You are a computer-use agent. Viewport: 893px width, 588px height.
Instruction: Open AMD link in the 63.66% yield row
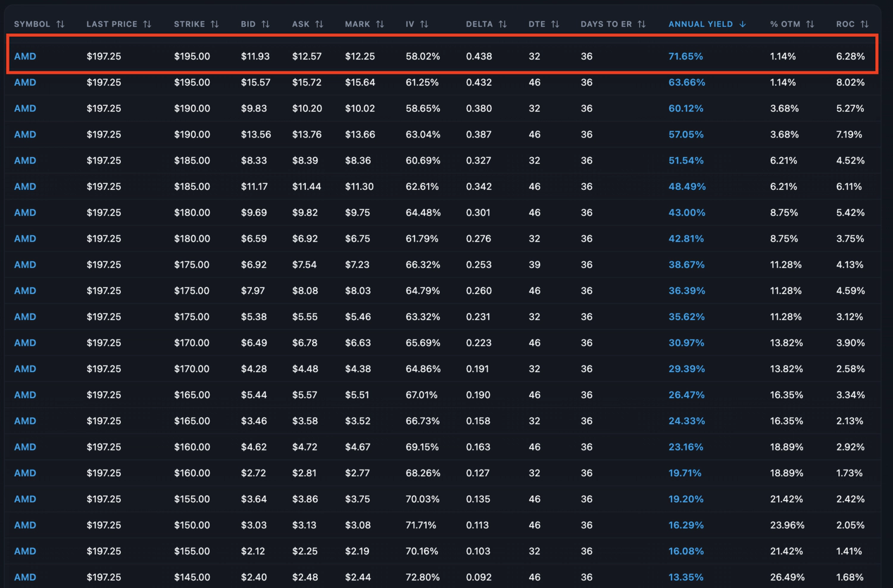pyautogui.click(x=25, y=82)
